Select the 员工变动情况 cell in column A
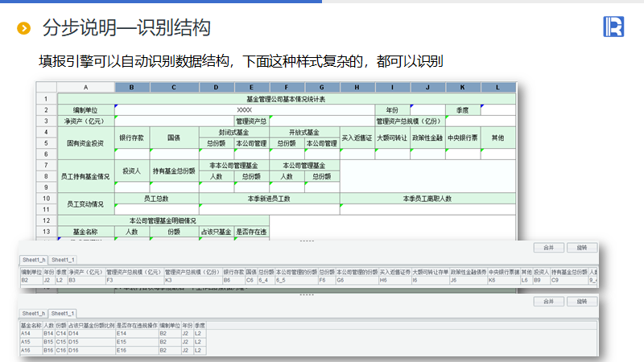Image resolution: width=644 pixels, height=362 pixels. tap(85, 204)
